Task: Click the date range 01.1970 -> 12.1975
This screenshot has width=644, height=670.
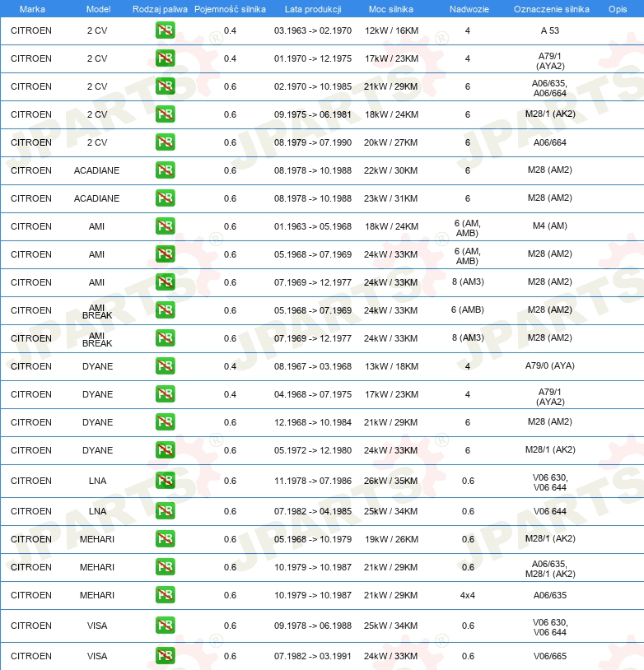Action: [x=313, y=58]
